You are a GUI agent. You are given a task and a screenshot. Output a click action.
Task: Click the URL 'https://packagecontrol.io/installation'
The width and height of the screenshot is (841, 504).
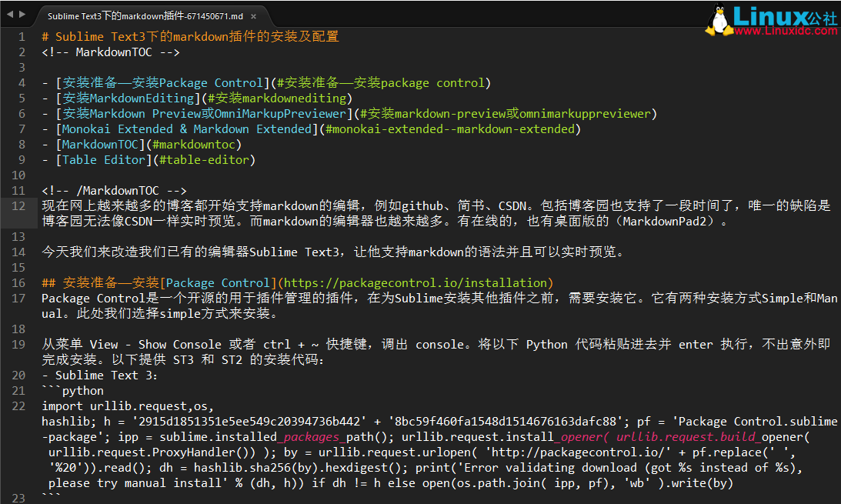tap(415, 282)
